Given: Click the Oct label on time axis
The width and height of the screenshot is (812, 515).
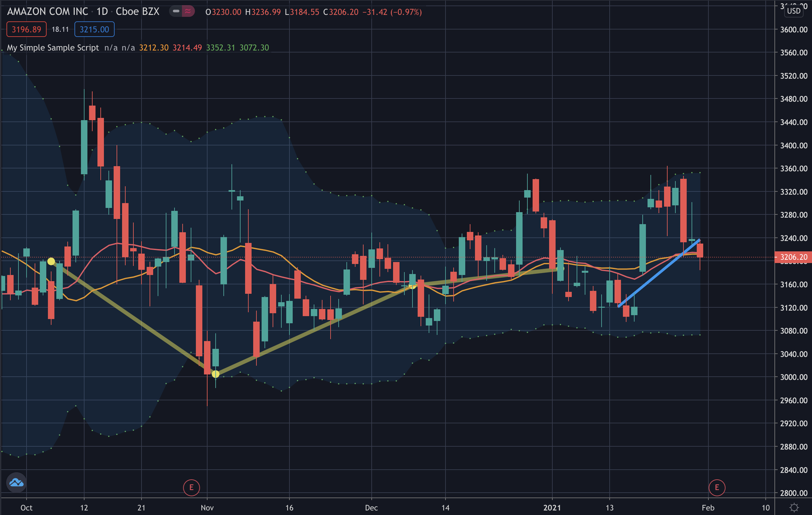Looking at the screenshot, I should click(x=26, y=508).
